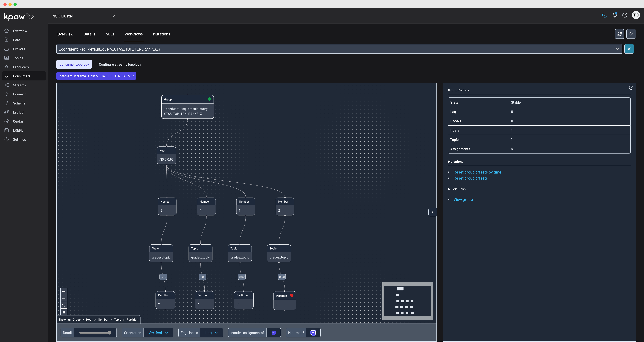Open the Edge labels Lag dropdown

click(x=211, y=333)
